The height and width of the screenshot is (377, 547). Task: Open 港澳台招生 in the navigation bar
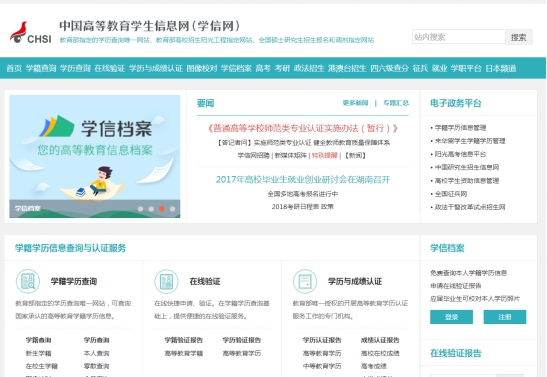pos(347,68)
